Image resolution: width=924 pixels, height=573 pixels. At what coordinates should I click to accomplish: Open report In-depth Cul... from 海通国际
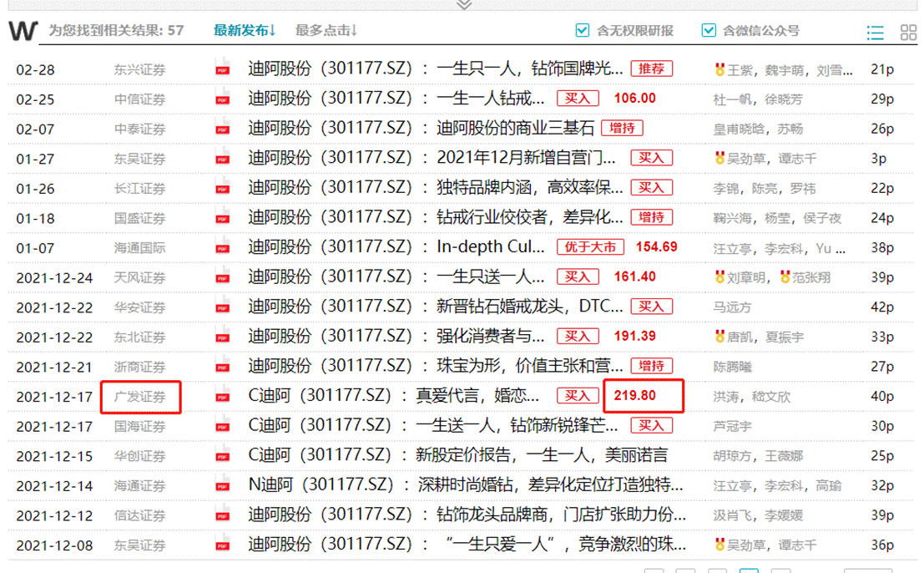[x=490, y=247]
